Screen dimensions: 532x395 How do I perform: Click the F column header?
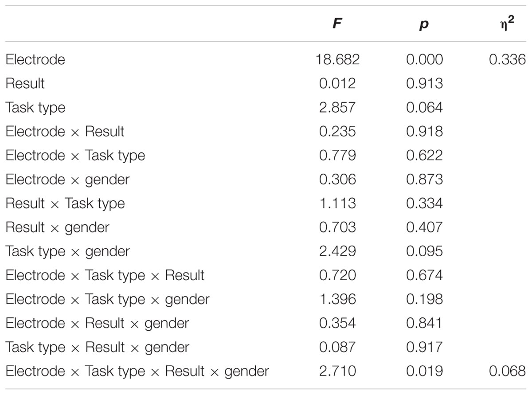point(337,24)
